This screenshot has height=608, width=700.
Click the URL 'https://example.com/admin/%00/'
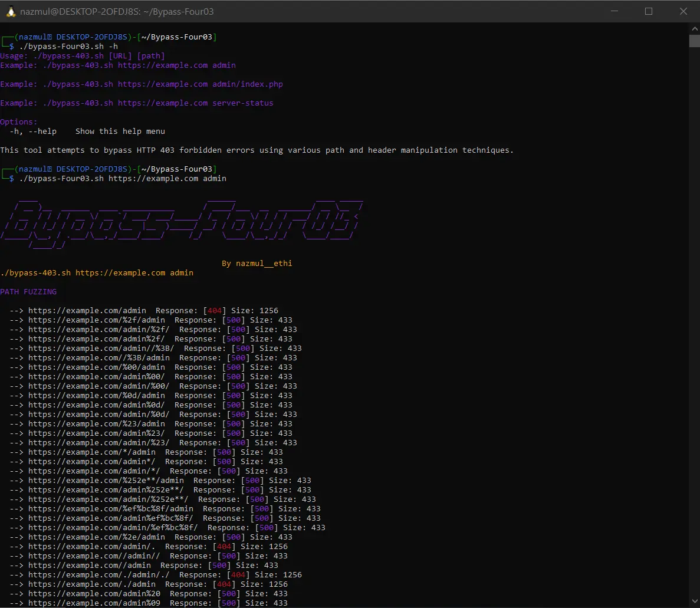[x=98, y=386]
